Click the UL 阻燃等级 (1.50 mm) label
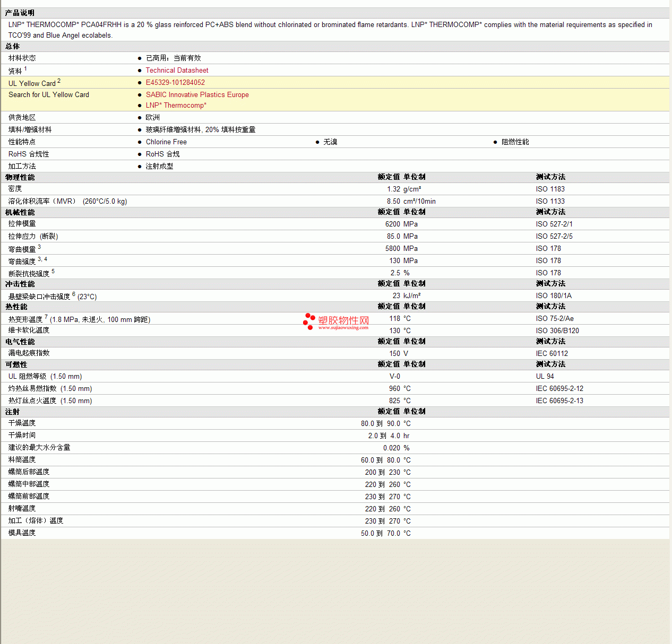672x644 pixels. (x=45, y=376)
